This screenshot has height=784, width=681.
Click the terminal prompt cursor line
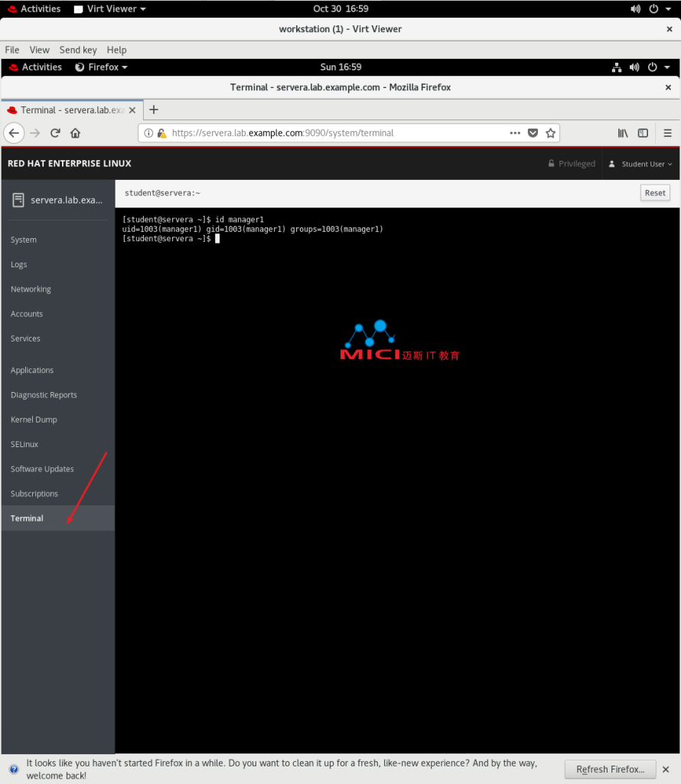click(x=171, y=239)
